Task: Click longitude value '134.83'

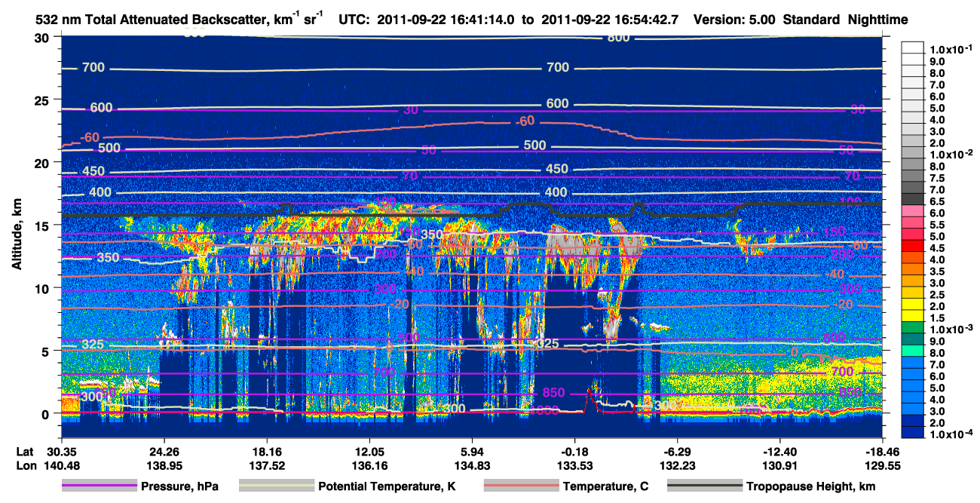Action: (x=471, y=465)
